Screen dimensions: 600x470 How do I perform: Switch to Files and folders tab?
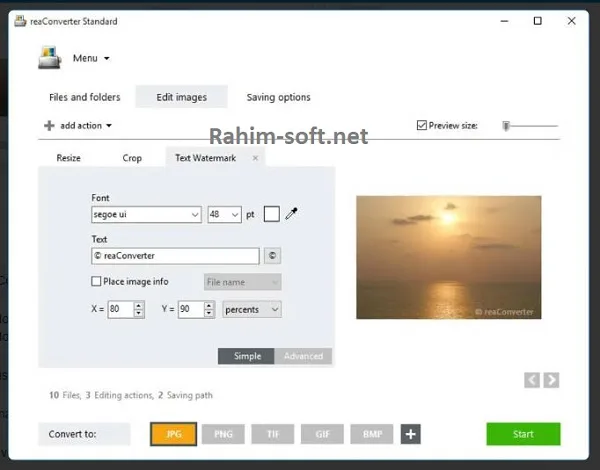point(85,97)
